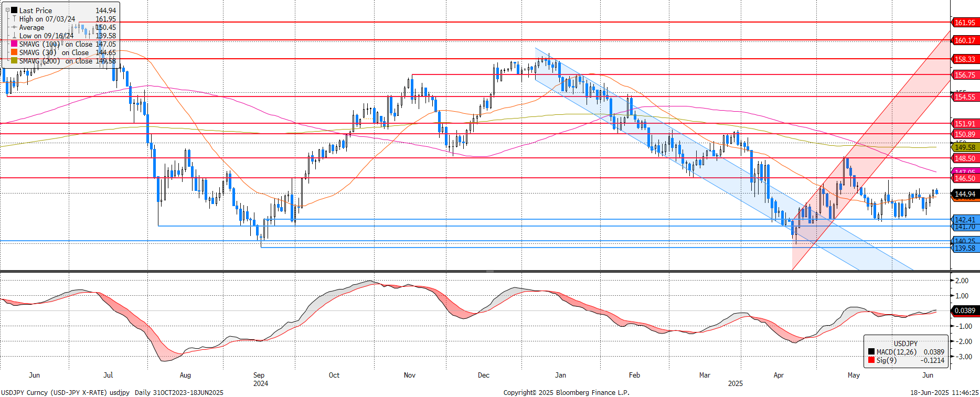The height and width of the screenshot is (397, 980).
Task: Click the USDJPY Curncy footer description
Action: (x=112, y=392)
